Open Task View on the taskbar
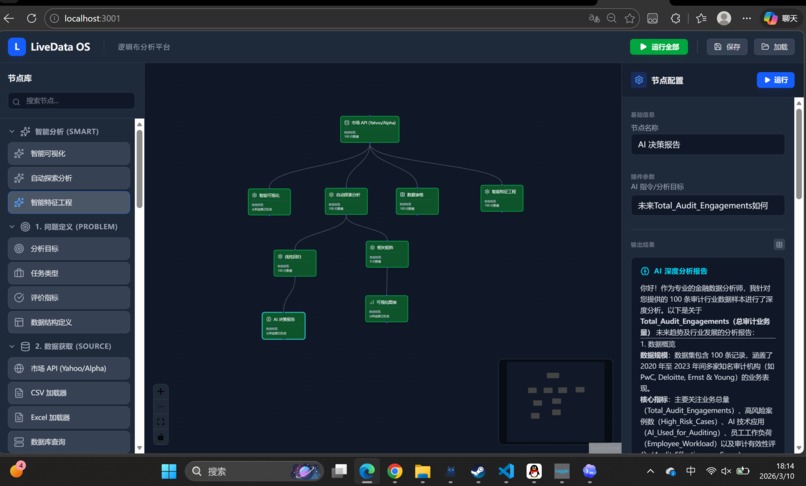806x486 pixels. pyautogui.click(x=339, y=471)
